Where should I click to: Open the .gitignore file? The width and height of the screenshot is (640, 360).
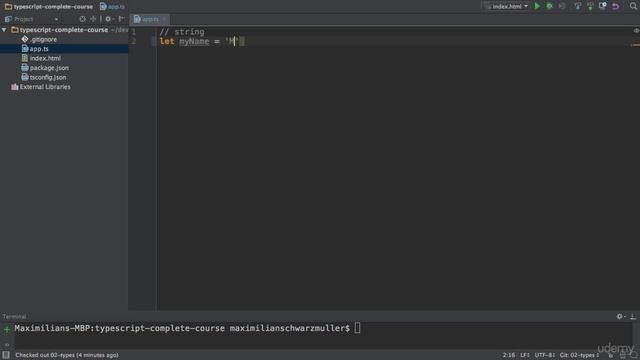point(43,39)
